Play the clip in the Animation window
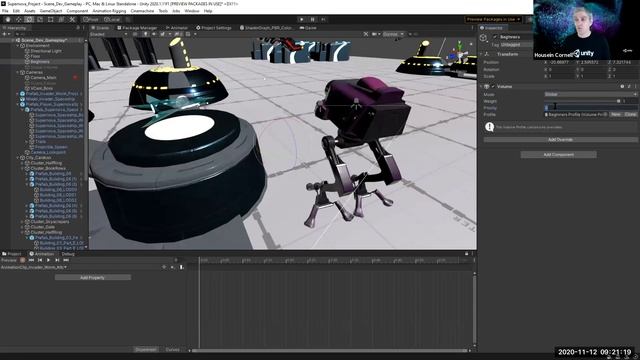The image size is (640, 360). [x=48, y=260]
